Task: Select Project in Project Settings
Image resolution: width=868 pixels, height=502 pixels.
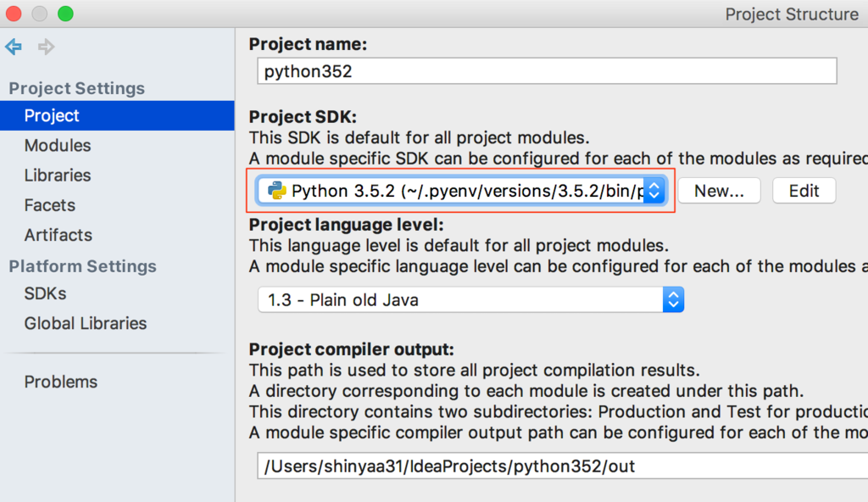Action: 117,115
